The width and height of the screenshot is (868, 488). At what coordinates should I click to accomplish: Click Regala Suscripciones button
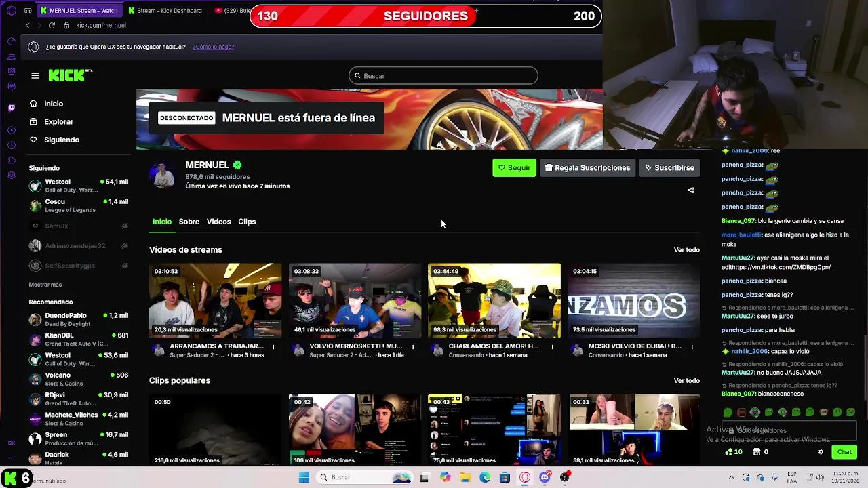click(x=587, y=168)
